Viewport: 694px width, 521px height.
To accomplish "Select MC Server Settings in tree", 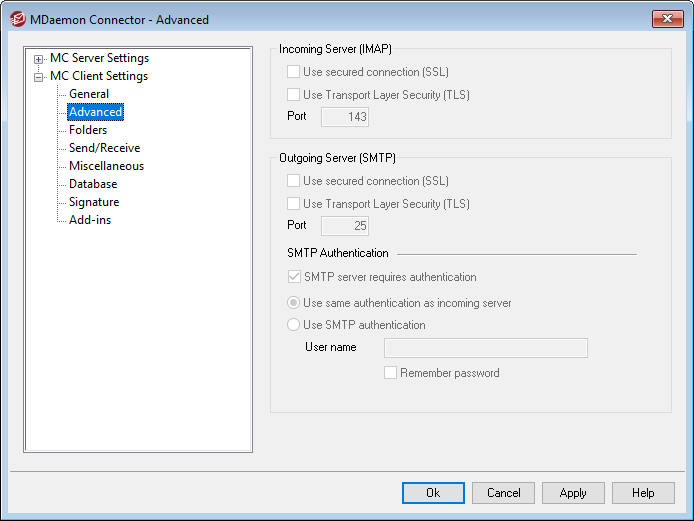I will 99,58.
